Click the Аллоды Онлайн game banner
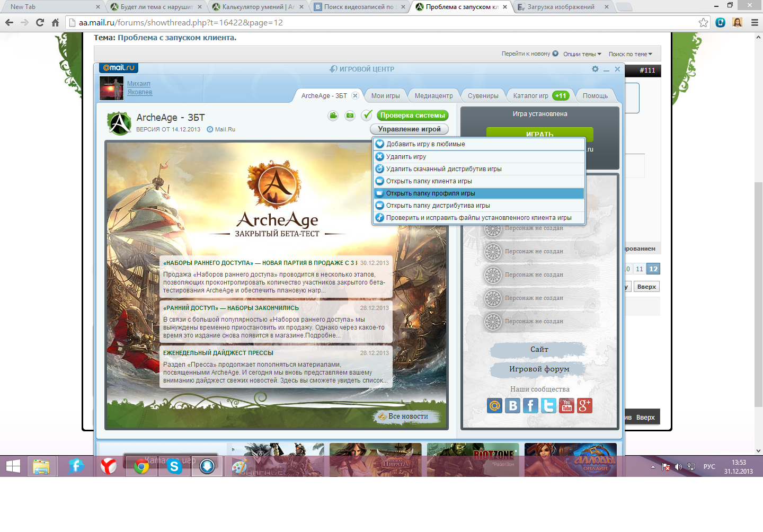 [571, 460]
